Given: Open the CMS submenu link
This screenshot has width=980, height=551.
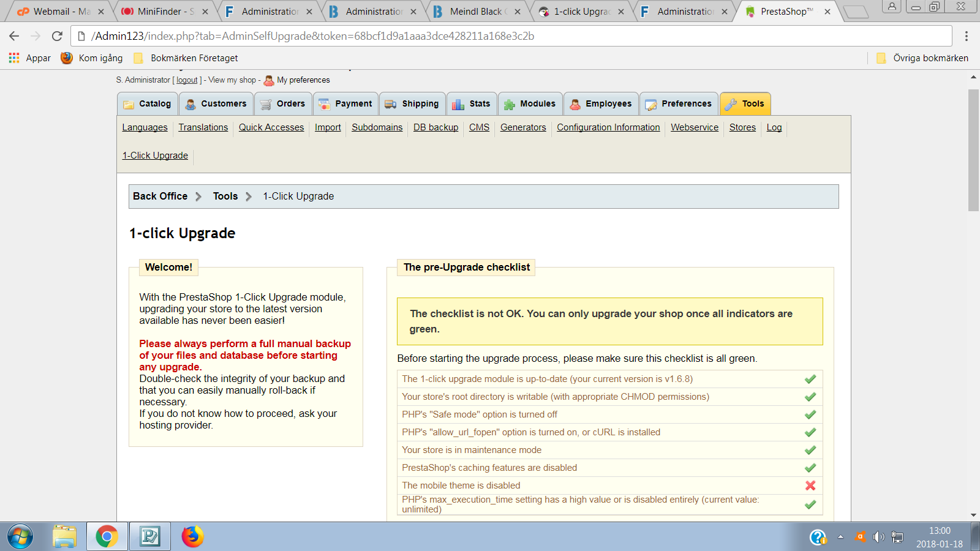Looking at the screenshot, I should click(480, 127).
